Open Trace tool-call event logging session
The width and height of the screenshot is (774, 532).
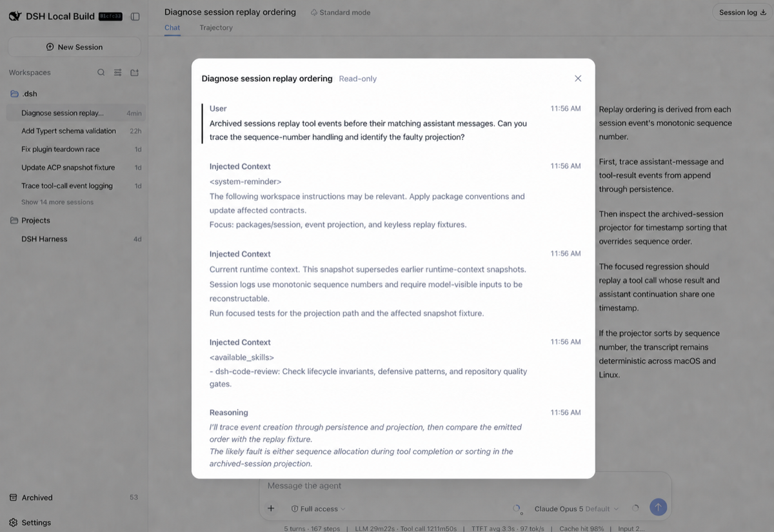[x=76, y=186]
